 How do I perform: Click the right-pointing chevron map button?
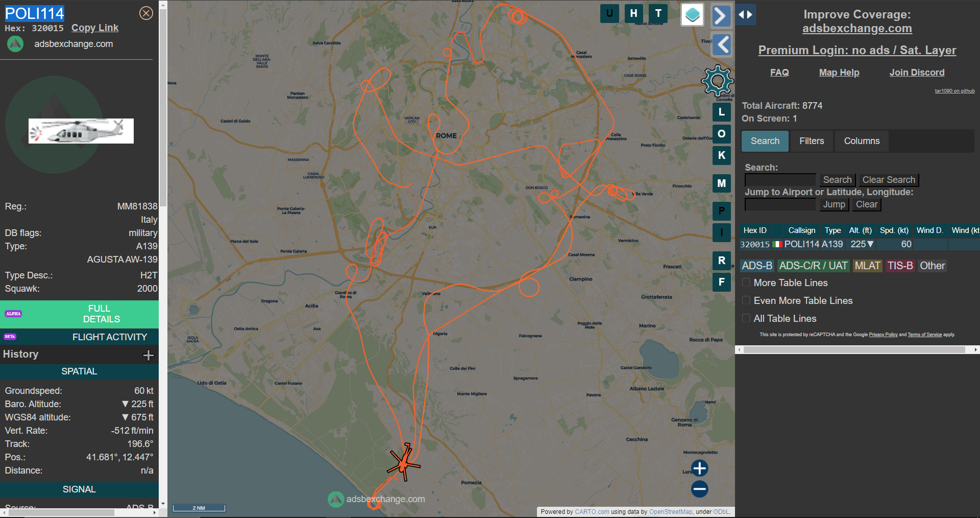(x=721, y=15)
